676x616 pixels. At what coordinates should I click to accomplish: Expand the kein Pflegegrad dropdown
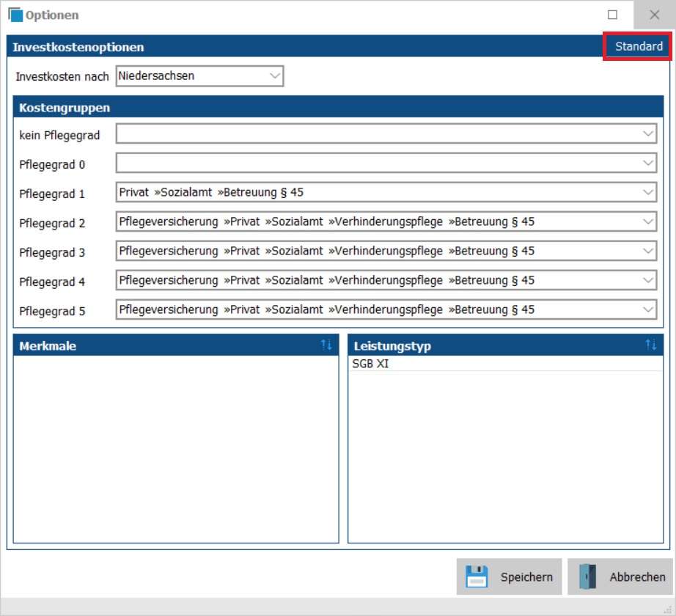tap(648, 134)
